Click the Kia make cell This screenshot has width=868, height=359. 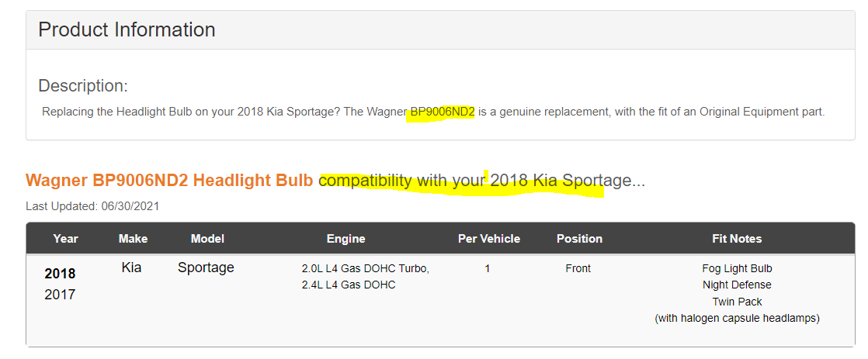click(131, 268)
